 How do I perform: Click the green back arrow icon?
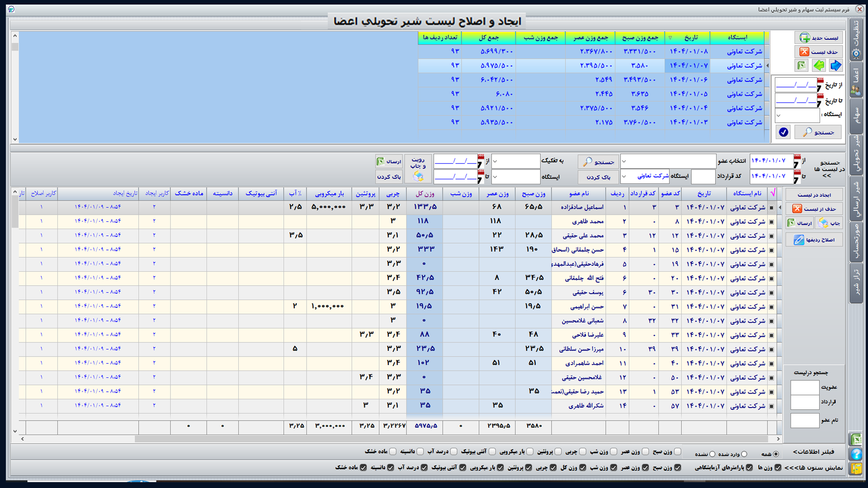click(819, 66)
